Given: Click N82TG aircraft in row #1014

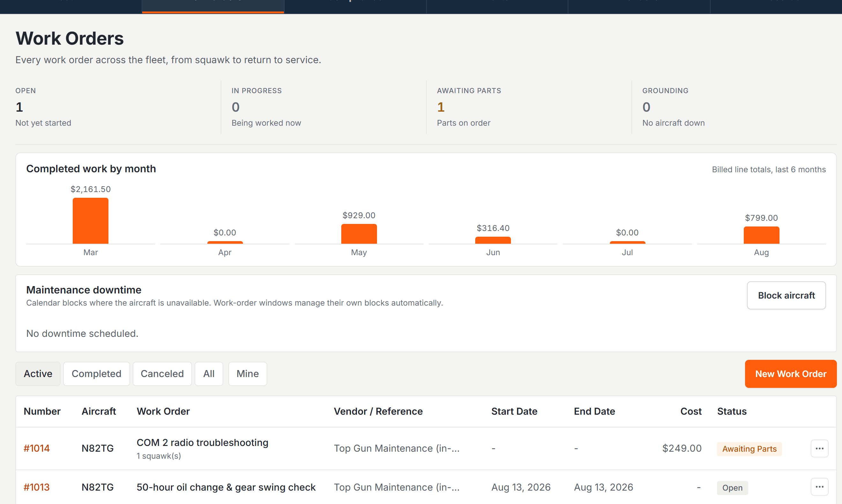Looking at the screenshot, I should [x=98, y=448].
